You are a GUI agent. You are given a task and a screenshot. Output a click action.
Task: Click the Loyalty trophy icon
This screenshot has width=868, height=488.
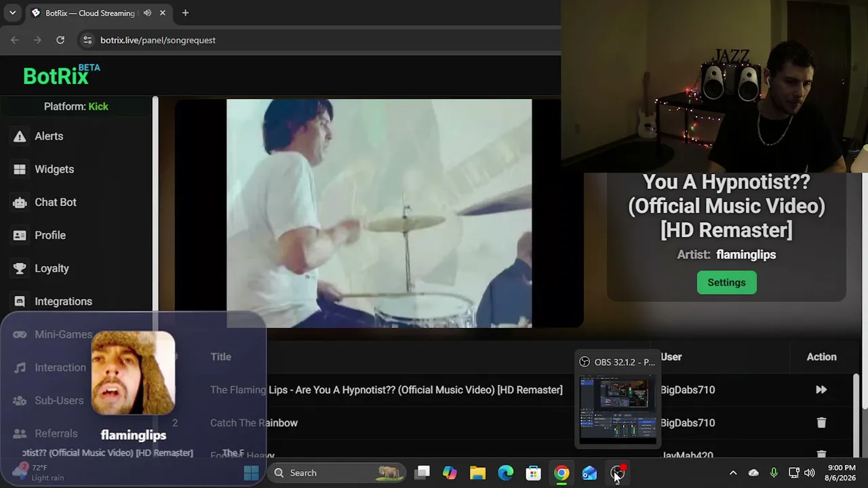pos(20,268)
